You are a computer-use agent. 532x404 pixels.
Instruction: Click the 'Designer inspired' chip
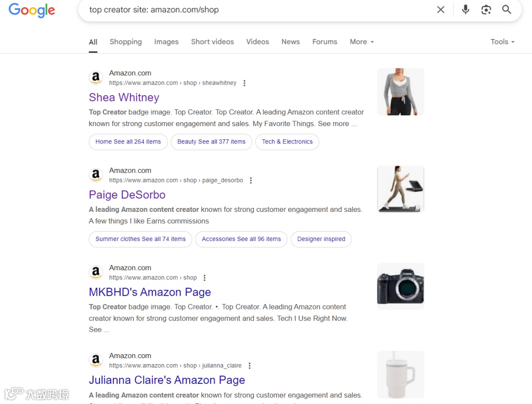321,239
